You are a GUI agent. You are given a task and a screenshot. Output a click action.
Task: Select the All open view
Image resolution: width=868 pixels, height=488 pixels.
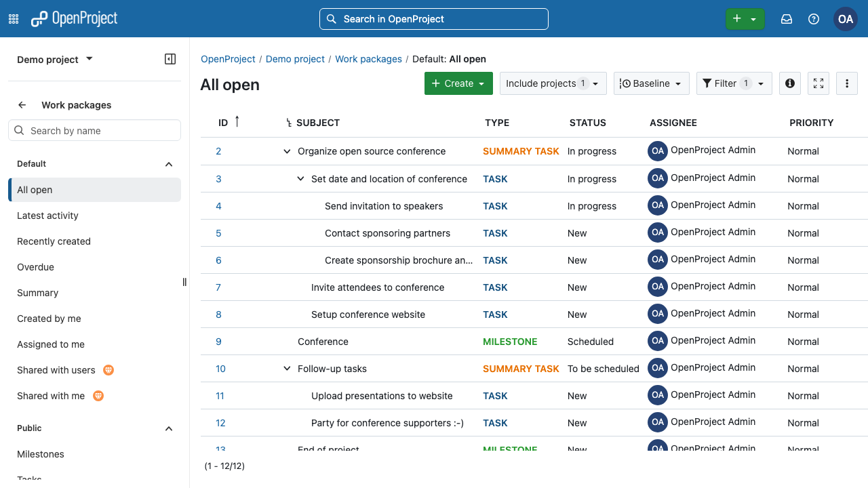pyautogui.click(x=95, y=190)
